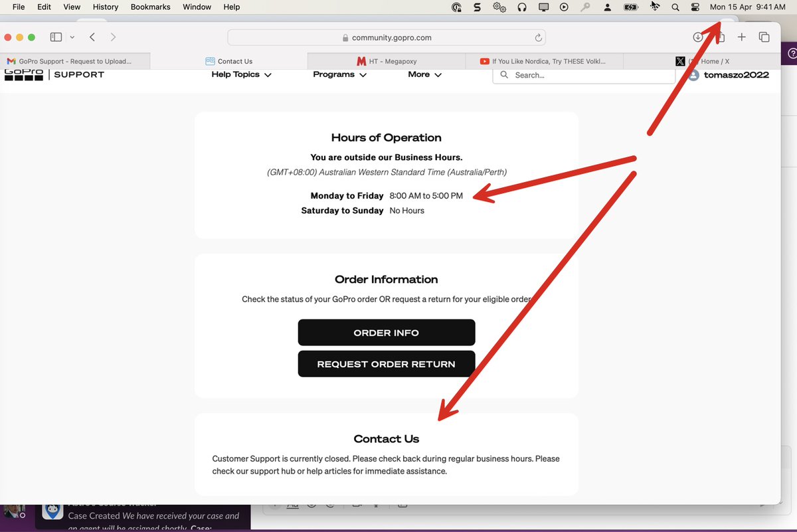Open Spotlight search in the menu bar
The width and height of the screenshot is (797, 532).
click(x=675, y=7)
